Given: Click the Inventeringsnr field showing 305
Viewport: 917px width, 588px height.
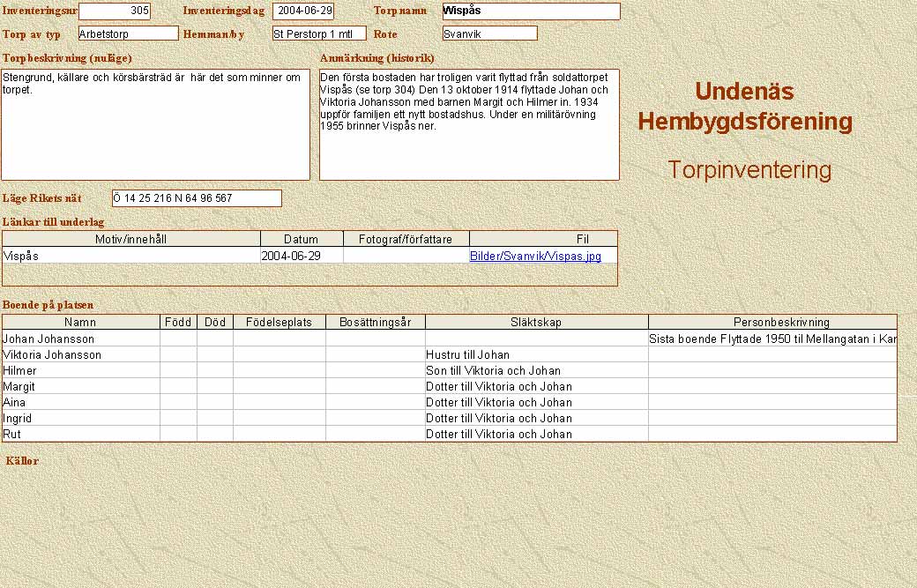Looking at the screenshot, I should point(115,11).
